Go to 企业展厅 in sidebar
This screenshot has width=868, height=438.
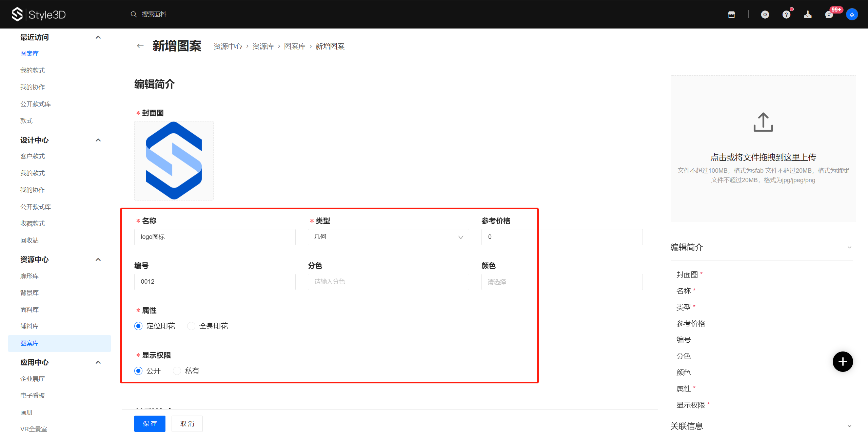pyautogui.click(x=33, y=379)
